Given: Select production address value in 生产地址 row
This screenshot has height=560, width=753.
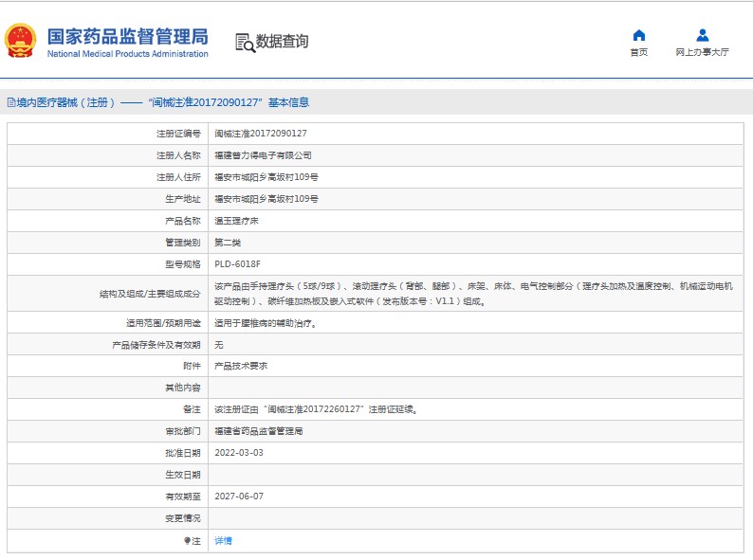Looking at the screenshot, I should (x=266, y=199).
